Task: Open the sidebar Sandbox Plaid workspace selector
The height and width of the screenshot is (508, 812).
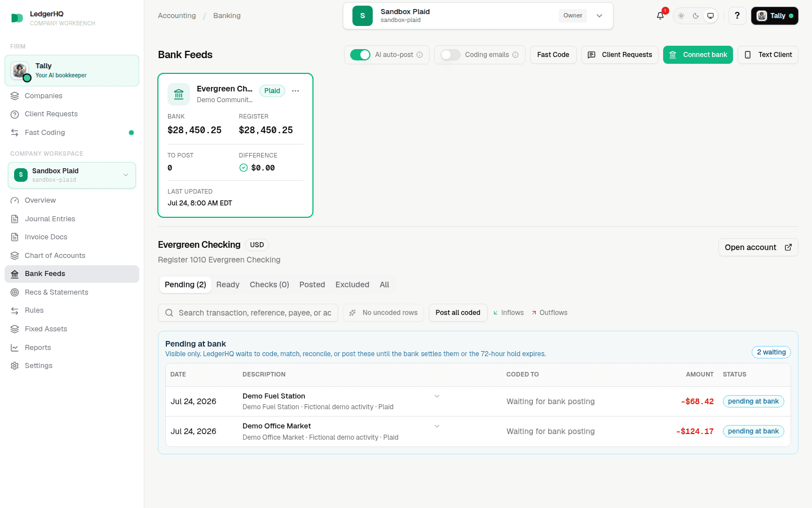Action: coord(72,175)
